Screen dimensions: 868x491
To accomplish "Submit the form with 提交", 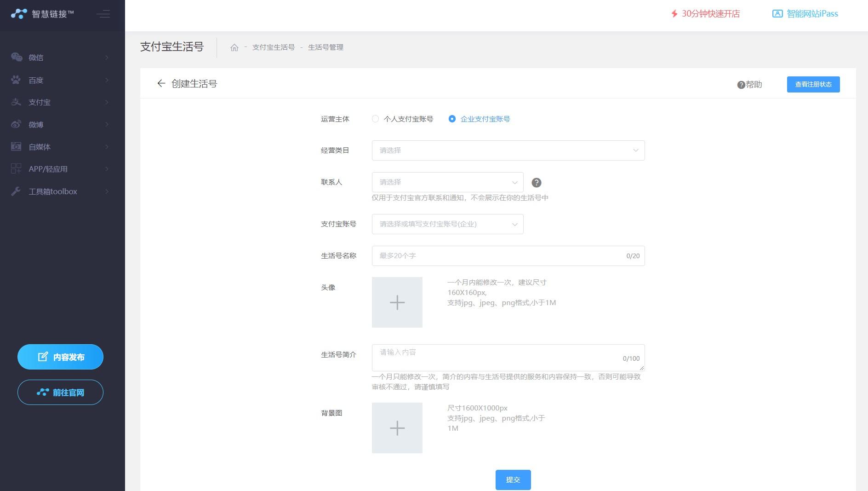I will [513, 479].
